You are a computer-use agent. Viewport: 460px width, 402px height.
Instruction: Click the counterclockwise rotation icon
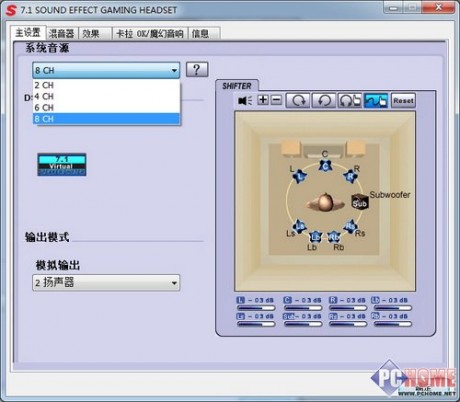(323, 100)
